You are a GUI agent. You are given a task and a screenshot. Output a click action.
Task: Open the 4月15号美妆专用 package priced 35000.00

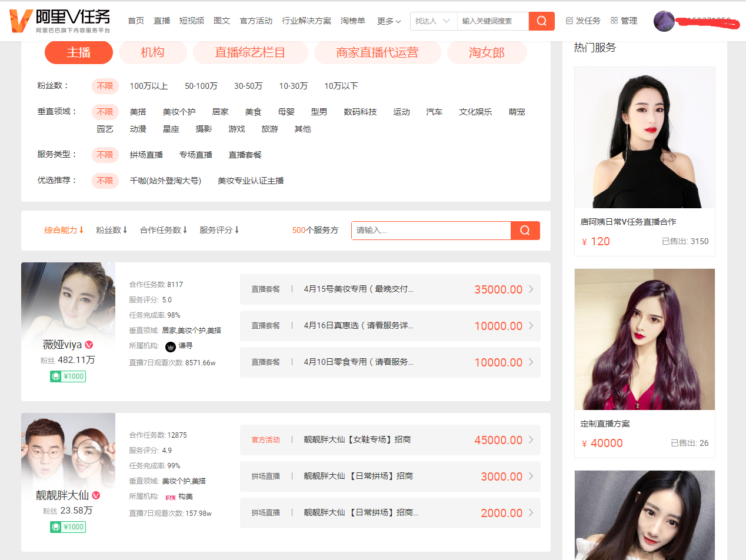(389, 289)
